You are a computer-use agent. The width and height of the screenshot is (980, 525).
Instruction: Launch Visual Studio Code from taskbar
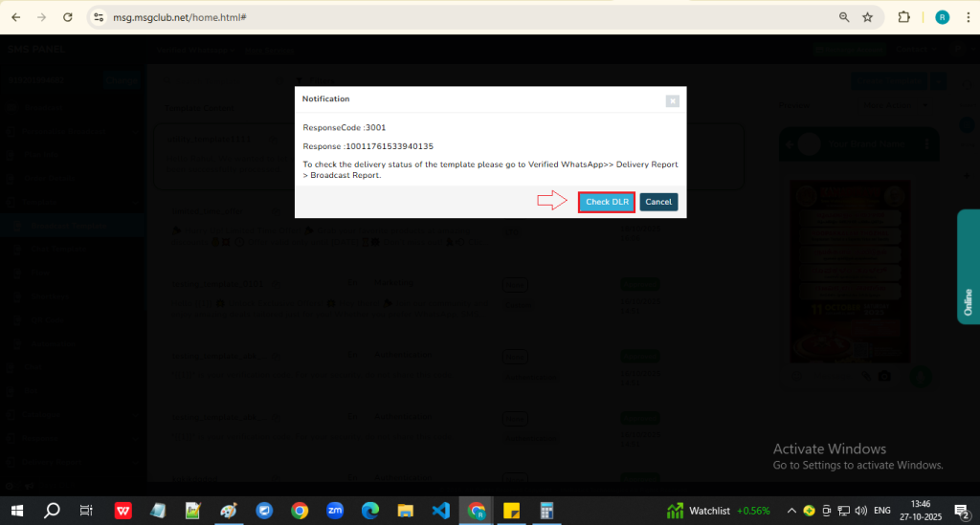[440, 510]
